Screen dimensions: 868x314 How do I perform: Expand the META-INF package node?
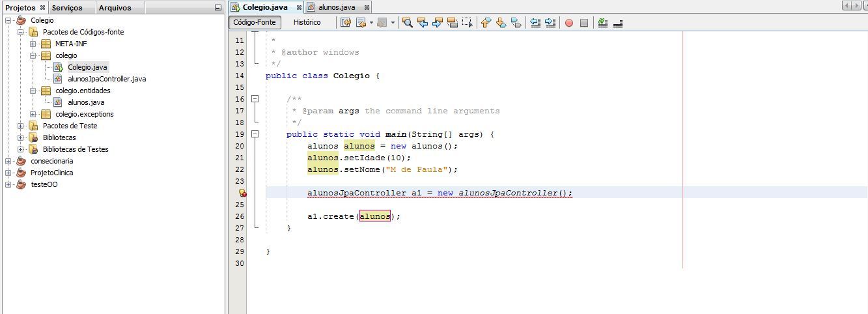(x=33, y=44)
